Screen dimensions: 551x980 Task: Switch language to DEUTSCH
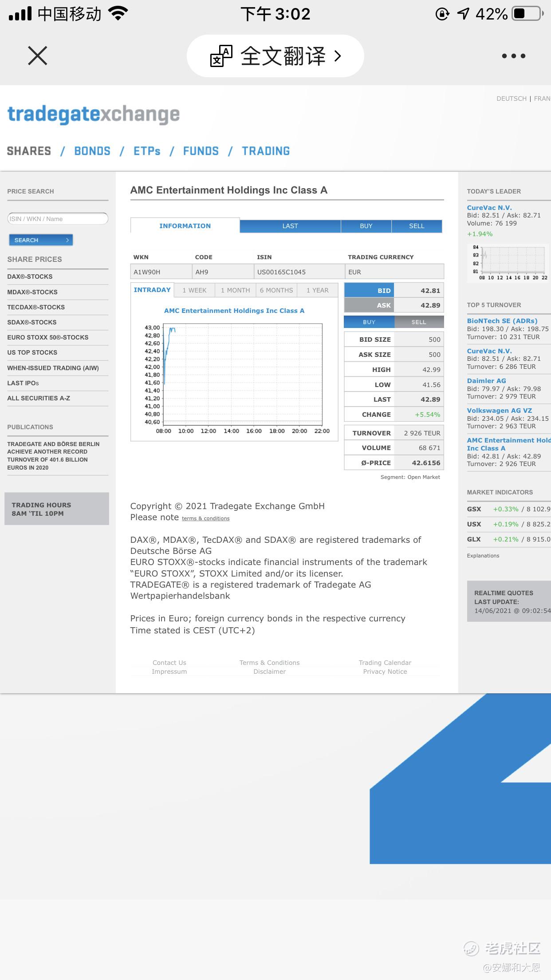[x=512, y=99]
